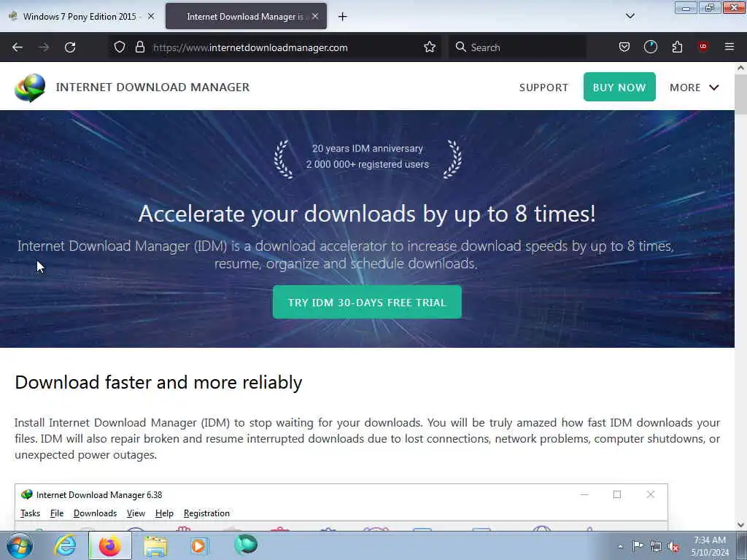Click 'Download faster and more reliably' heading
Screen dimensions: 747x560
click(158, 382)
